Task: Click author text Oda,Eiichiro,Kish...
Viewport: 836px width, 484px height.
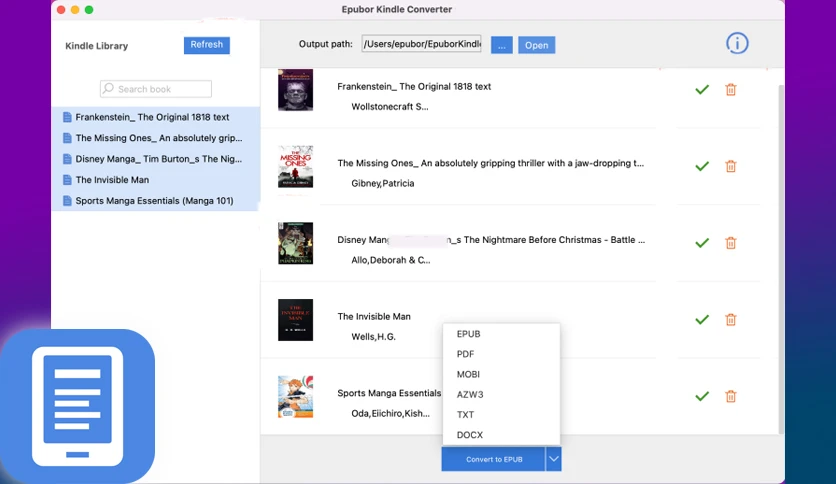Action: pos(390,414)
